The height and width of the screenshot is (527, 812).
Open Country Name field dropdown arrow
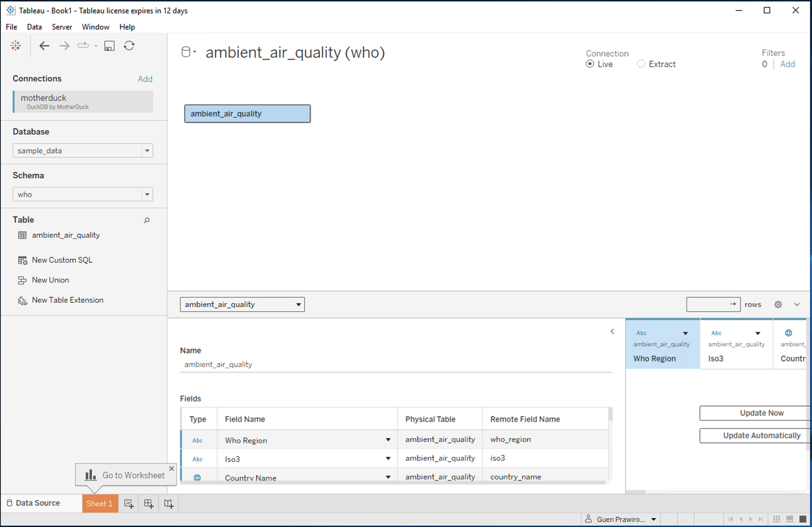click(388, 477)
